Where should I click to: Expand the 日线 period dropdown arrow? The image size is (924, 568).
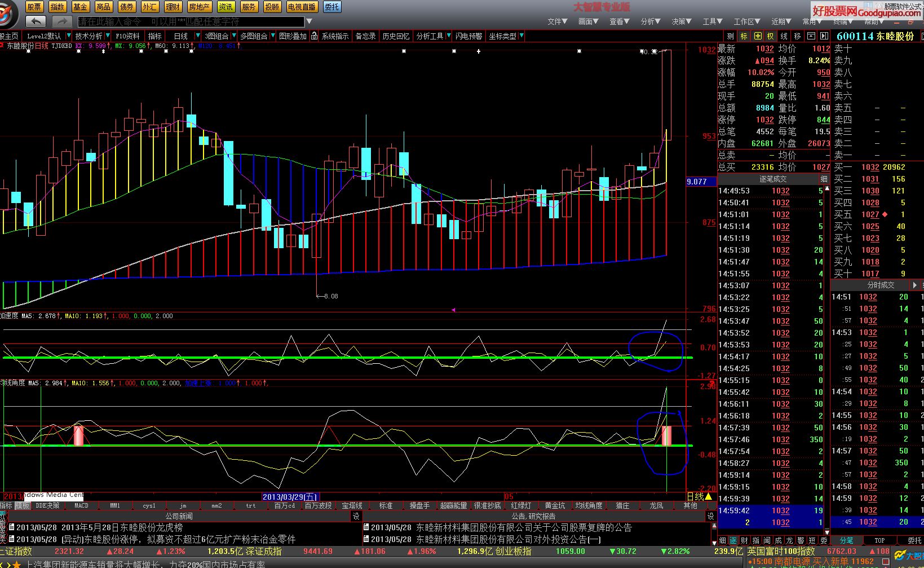(x=197, y=36)
